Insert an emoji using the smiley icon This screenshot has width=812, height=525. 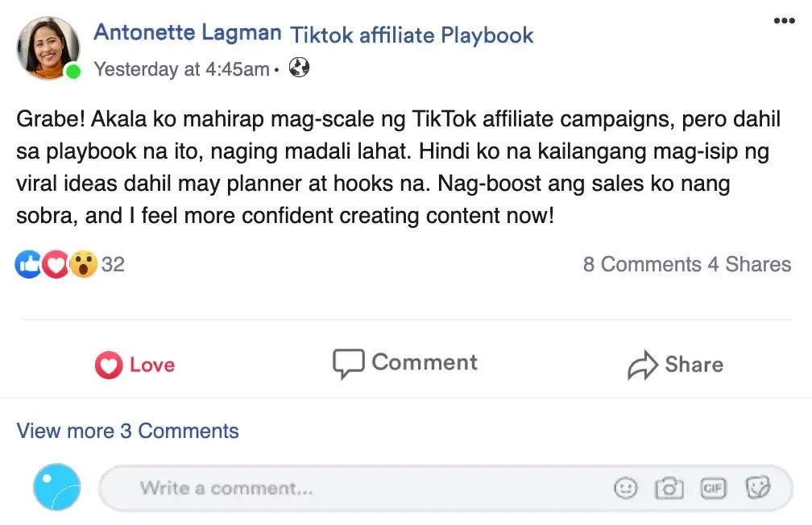(625, 488)
